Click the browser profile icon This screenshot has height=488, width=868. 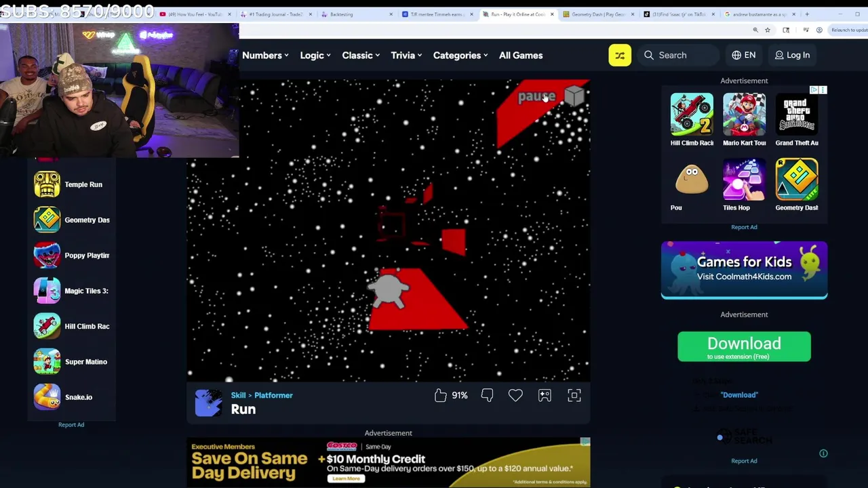pyautogui.click(x=819, y=30)
